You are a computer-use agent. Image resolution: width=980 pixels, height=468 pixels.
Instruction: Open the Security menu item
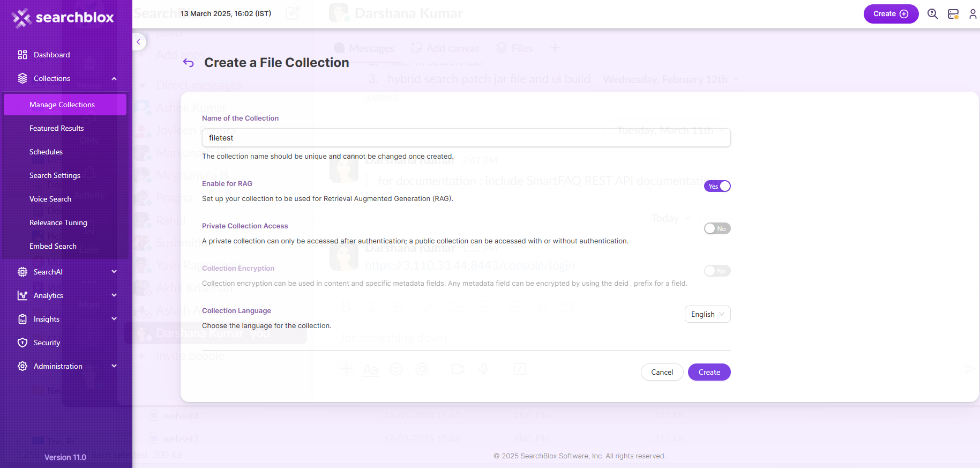point(47,343)
